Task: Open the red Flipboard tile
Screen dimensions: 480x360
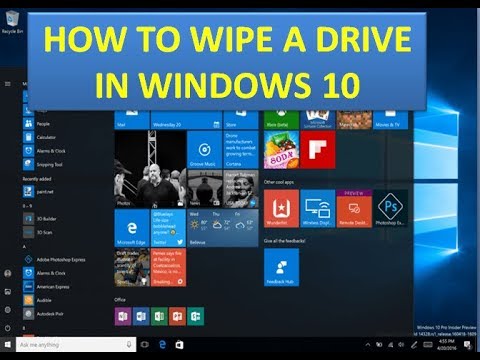Action: click(318, 149)
